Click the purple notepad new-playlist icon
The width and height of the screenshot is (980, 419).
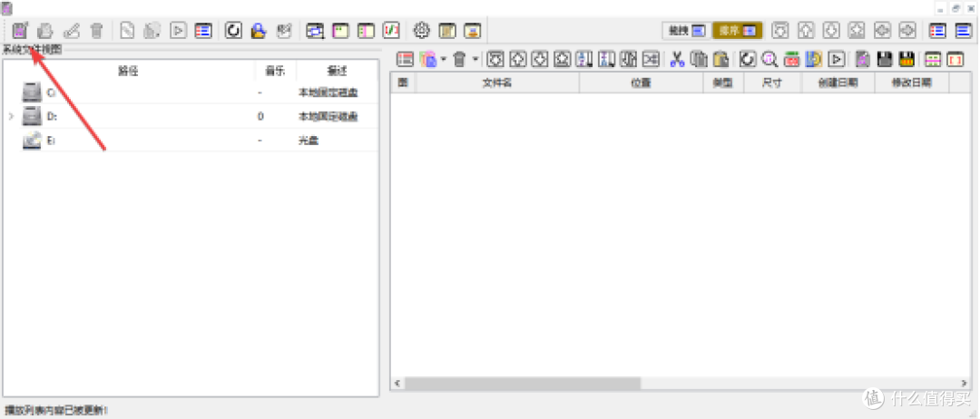pos(21,30)
